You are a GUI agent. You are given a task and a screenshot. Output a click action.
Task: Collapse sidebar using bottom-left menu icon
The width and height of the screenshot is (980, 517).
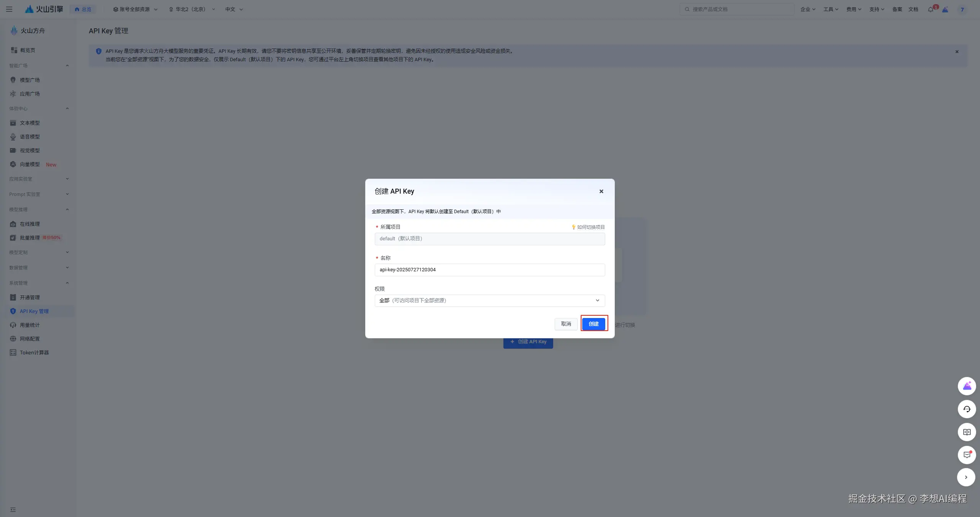pyautogui.click(x=13, y=510)
